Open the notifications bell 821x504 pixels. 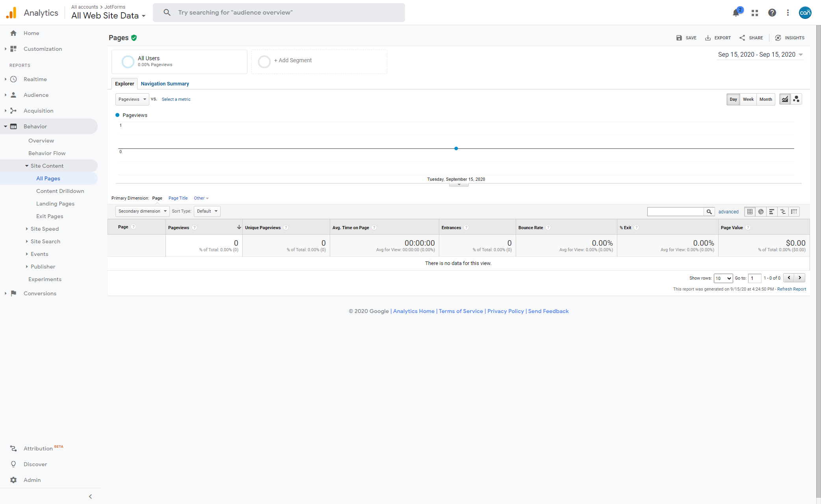(735, 13)
